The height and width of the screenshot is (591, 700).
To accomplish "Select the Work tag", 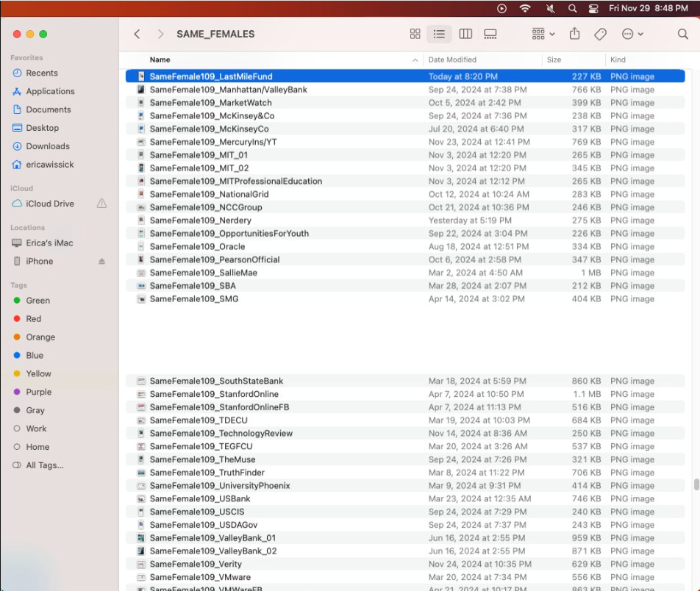I will [36, 429].
